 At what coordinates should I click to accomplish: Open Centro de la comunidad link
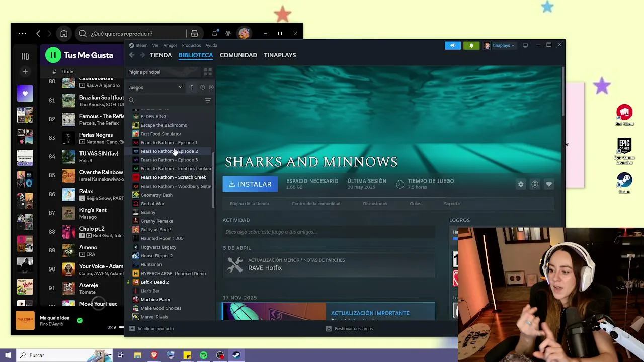coord(316,204)
